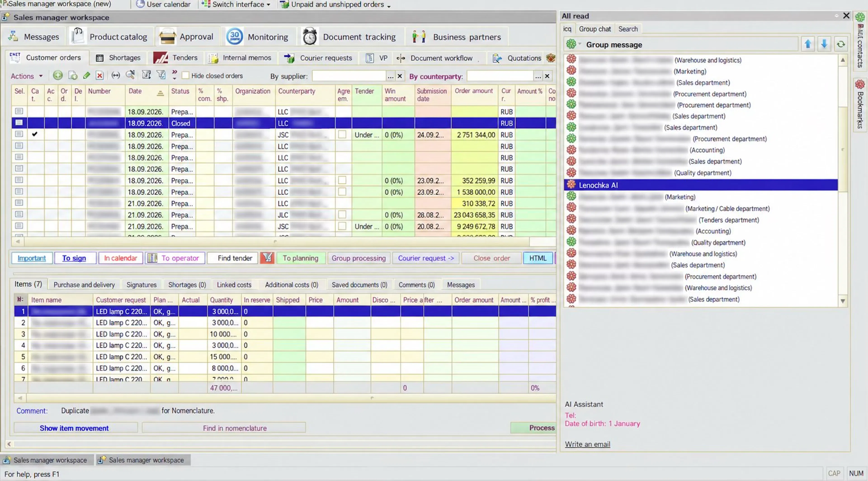Viewport: 868px width, 481px height.
Task: Tick the Agreement checkbox for the 23 043 658,35 order
Action: pos(342,214)
